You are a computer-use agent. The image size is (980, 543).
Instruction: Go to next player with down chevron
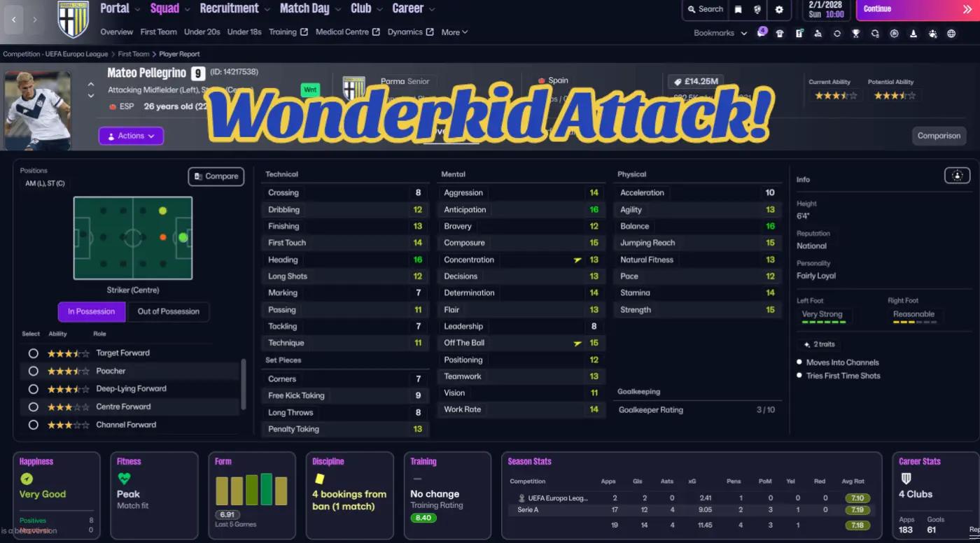(91, 96)
